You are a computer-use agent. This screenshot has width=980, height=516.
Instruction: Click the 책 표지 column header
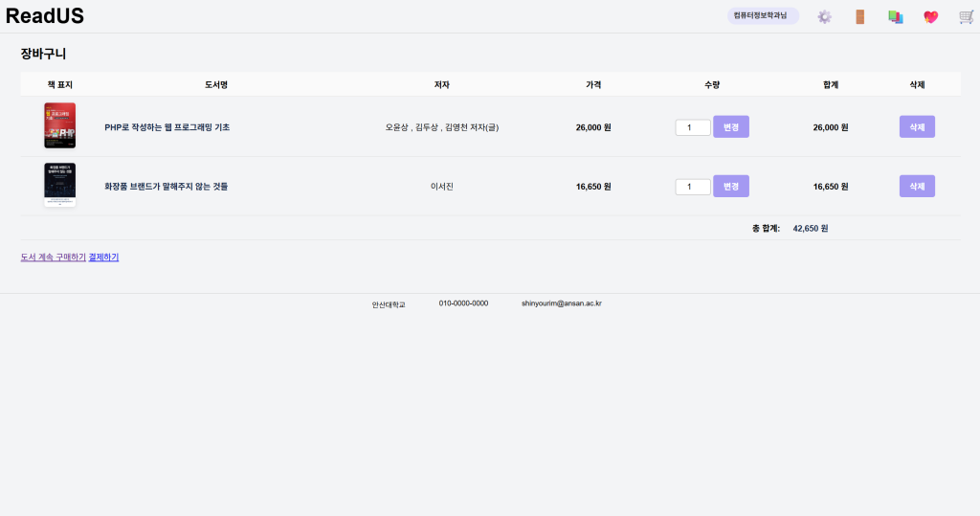coord(60,84)
